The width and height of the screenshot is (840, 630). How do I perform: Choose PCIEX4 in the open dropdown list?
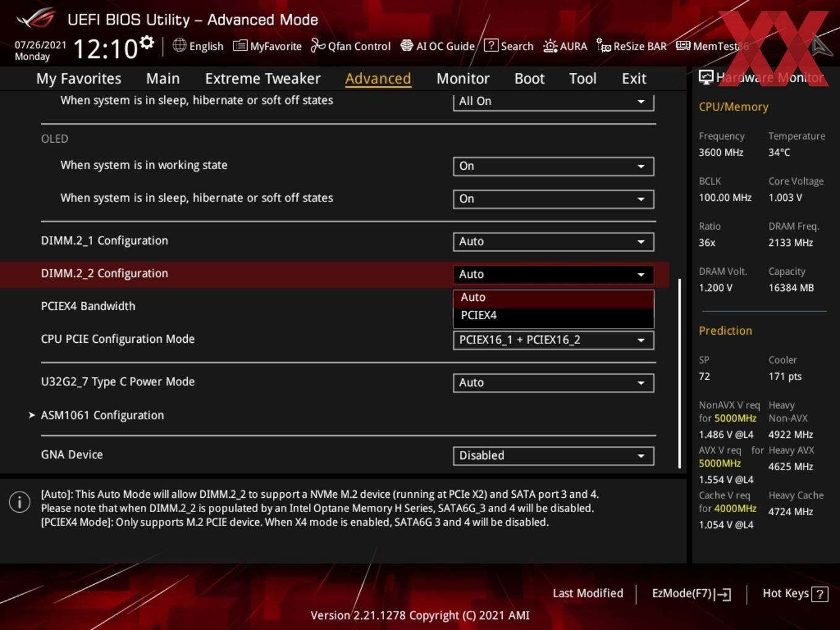553,316
